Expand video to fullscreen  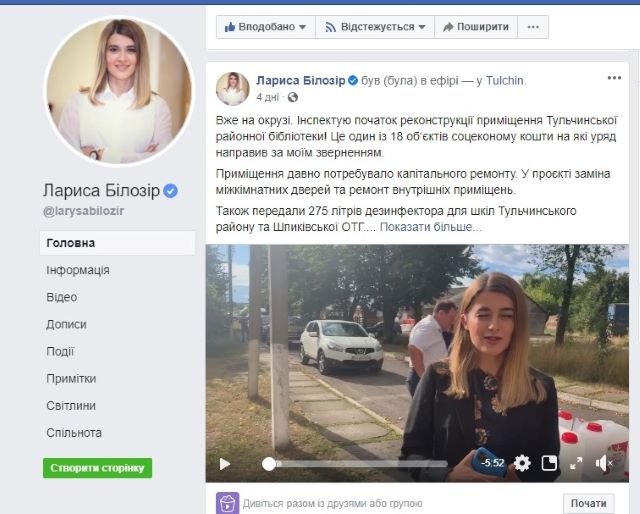click(x=576, y=463)
